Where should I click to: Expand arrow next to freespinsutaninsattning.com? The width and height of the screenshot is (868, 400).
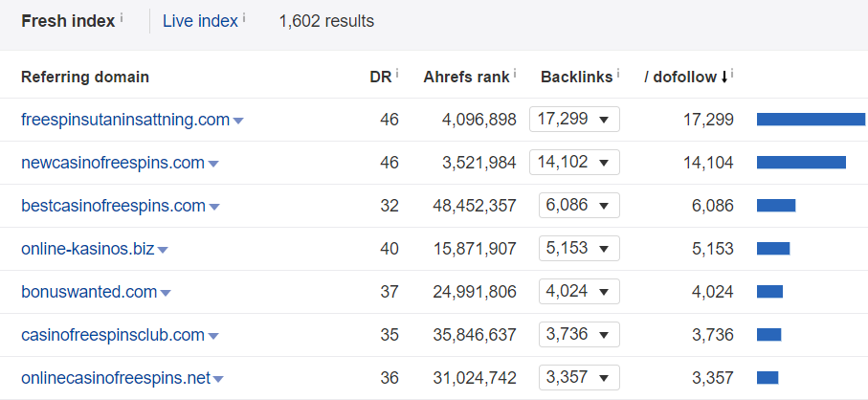point(238,121)
